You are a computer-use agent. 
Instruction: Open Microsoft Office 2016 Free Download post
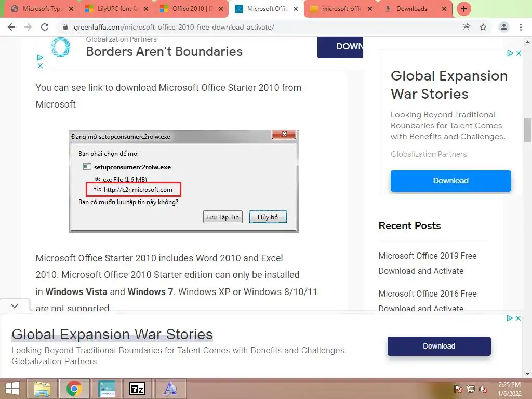428,301
